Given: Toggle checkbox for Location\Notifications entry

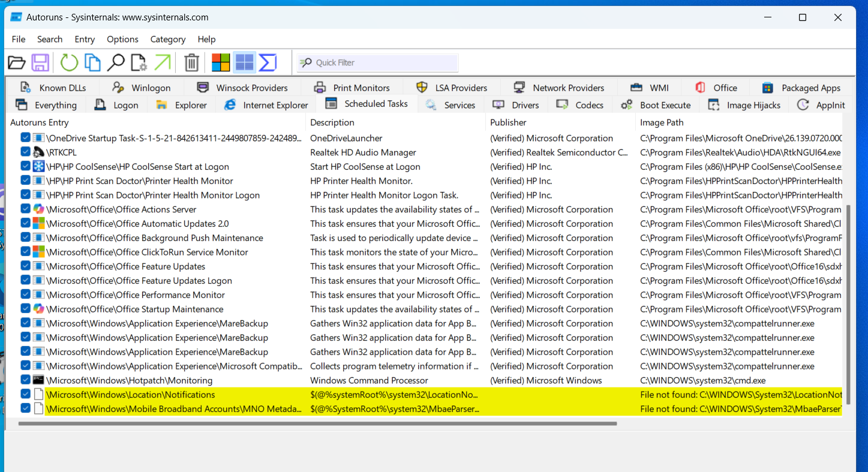Looking at the screenshot, I should [x=25, y=395].
